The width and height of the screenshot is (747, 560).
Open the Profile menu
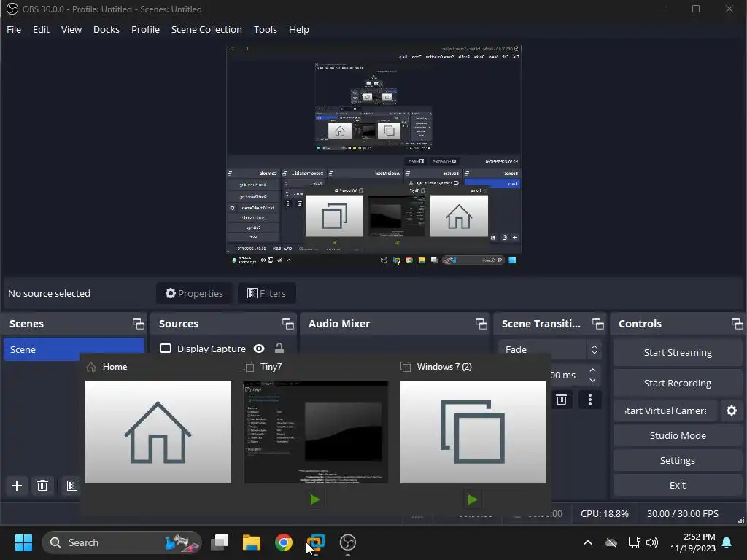pos(145,29)
